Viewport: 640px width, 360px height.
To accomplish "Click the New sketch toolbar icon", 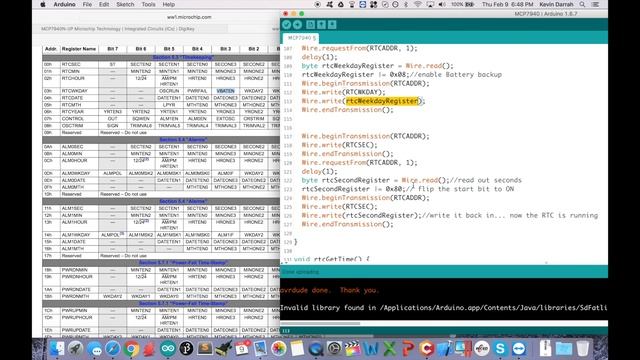I will [311, 24].
